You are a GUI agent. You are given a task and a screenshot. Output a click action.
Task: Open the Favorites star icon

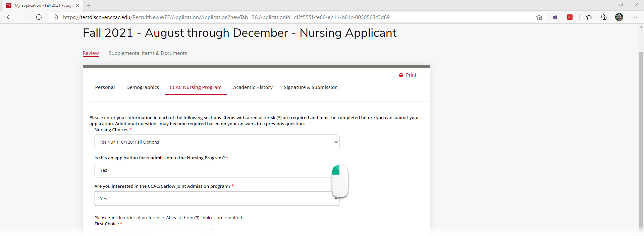589,17
